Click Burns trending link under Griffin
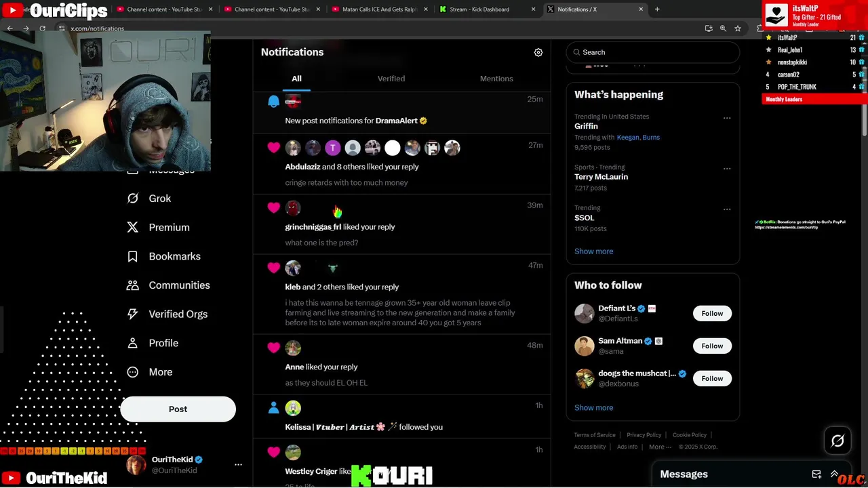Screen dimensions: 868x488 click(651, 138)
